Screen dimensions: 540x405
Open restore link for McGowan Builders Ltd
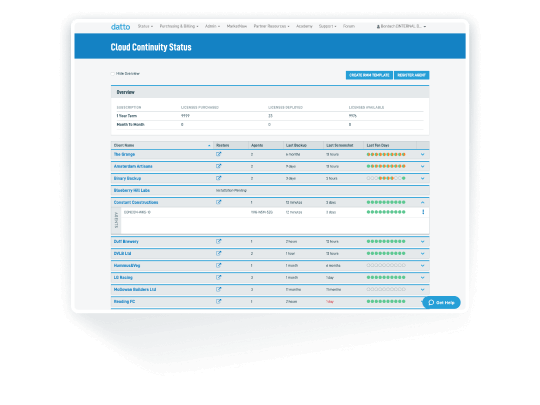click(x=218, y=289)
